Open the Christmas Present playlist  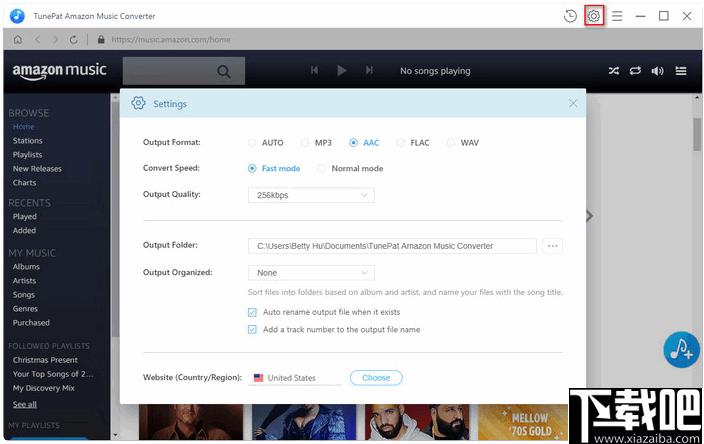pos(45,360)
